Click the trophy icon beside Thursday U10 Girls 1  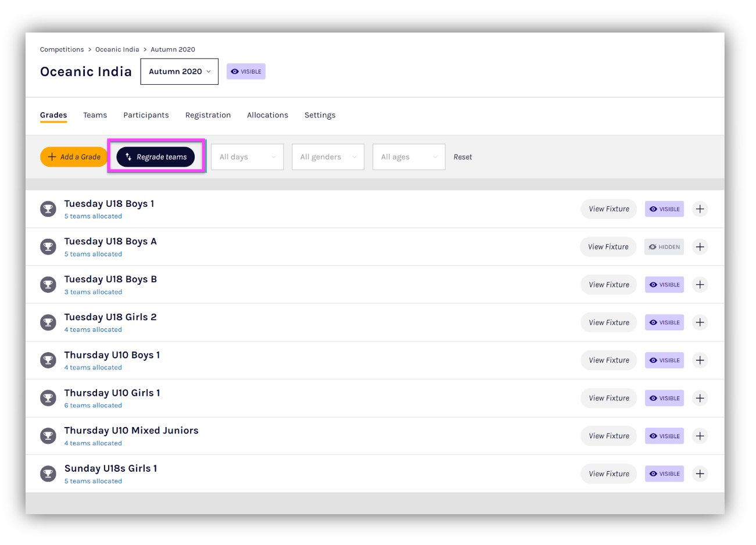pos(48,398)
